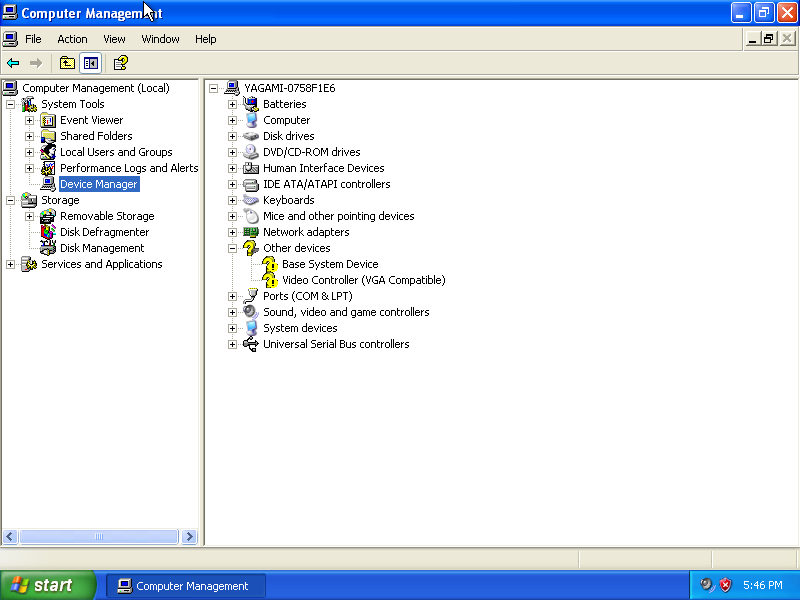This screenshot has width=800, height=600.
Task: Open the View menu
Action: tap(114, 39)
